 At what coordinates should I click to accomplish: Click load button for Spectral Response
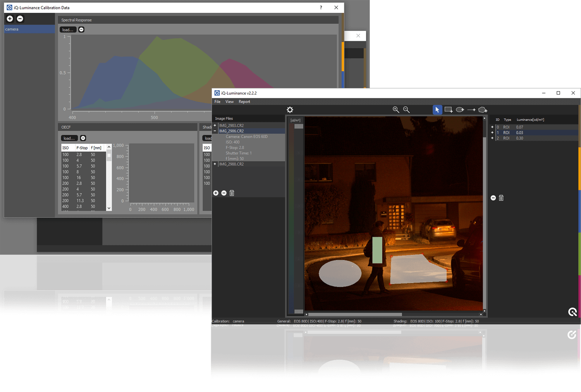coord(68,29)
